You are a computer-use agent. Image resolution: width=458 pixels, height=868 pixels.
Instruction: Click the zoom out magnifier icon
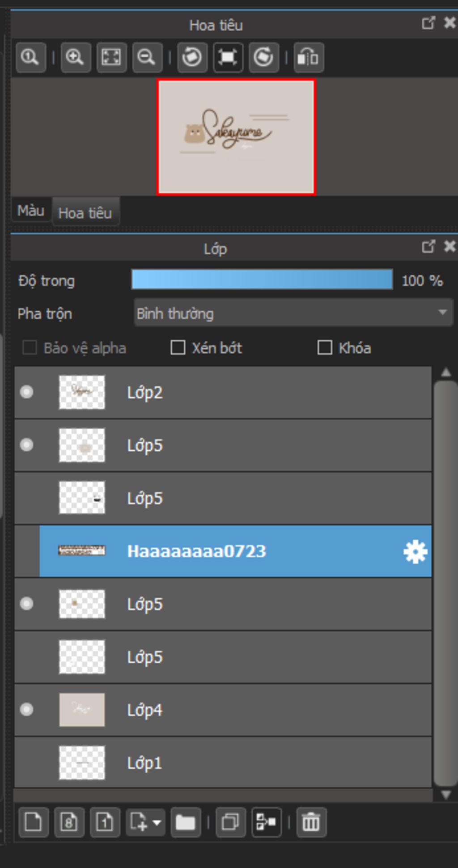click(x=147, y=57)
